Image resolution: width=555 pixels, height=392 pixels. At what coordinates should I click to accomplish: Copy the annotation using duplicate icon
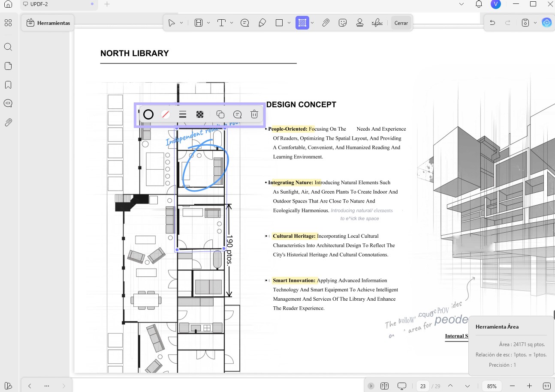220,114
